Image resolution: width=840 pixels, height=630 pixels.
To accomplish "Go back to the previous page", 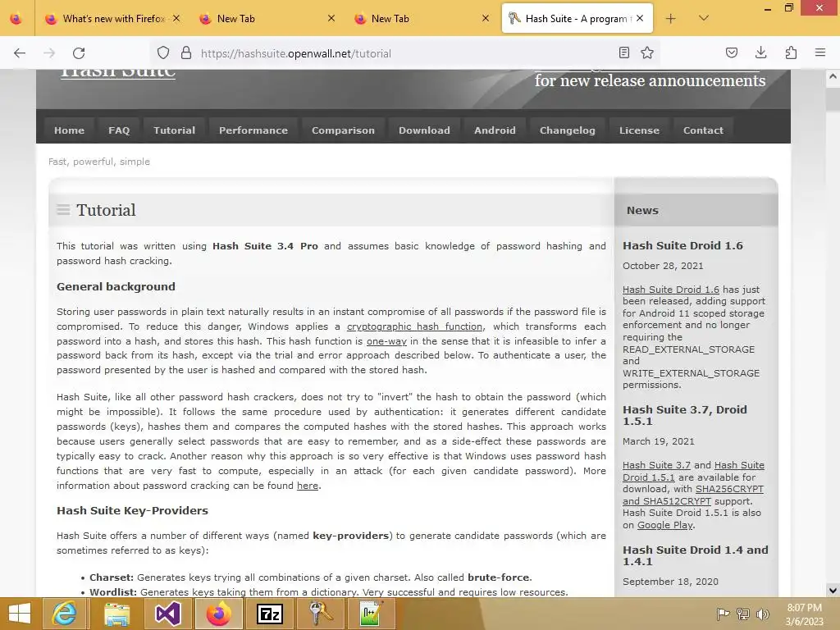I will click(x=20, y=53).
